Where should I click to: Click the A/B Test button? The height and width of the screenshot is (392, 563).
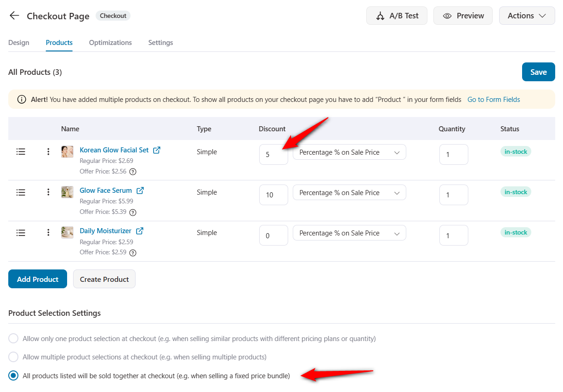[x=397, y=16]
